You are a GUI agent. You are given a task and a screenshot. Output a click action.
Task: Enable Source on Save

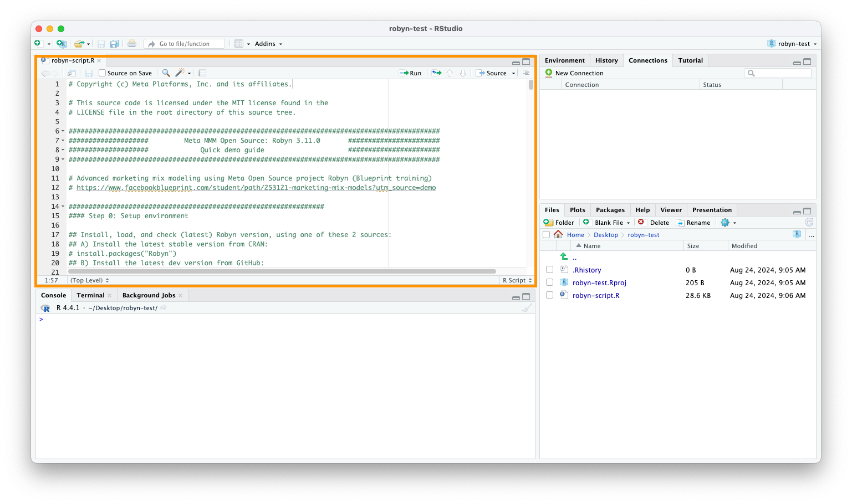point(102,73)
